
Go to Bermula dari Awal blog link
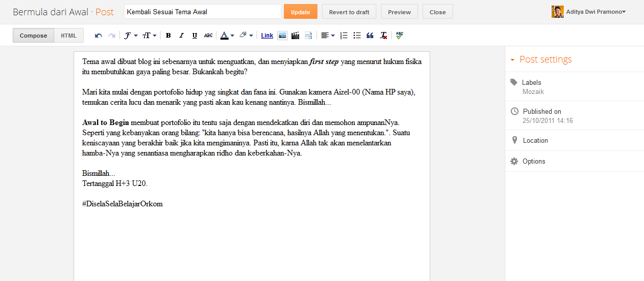50,12
